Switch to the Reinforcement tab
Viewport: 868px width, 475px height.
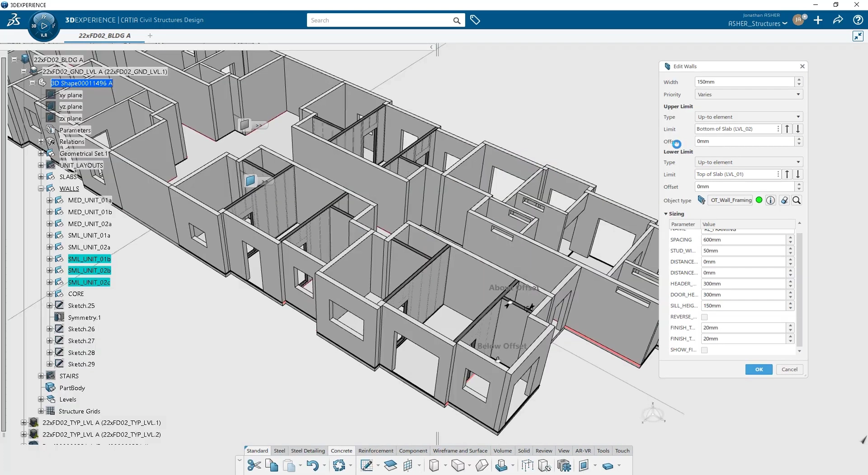pos(376,451)
